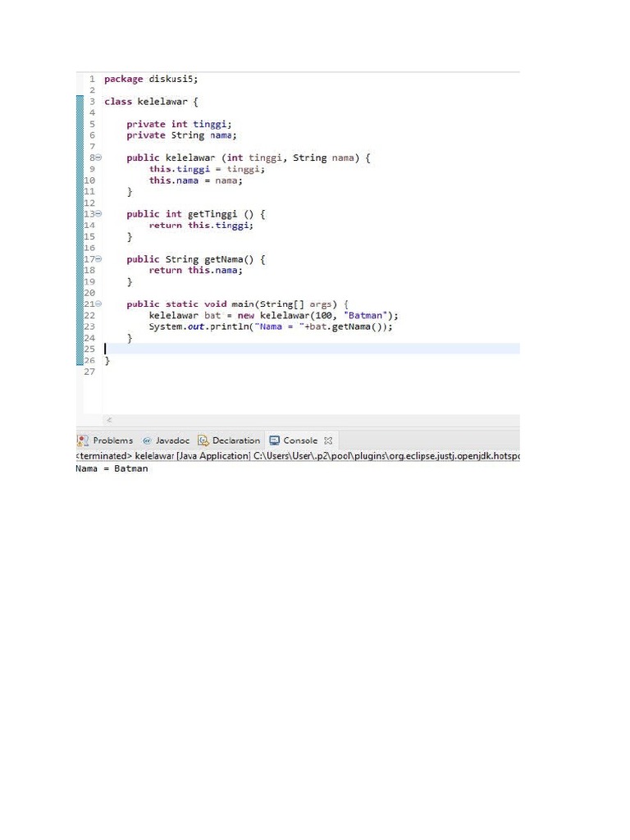Click the horizontal scrollbar left arrow

click(x=109, y=420)
